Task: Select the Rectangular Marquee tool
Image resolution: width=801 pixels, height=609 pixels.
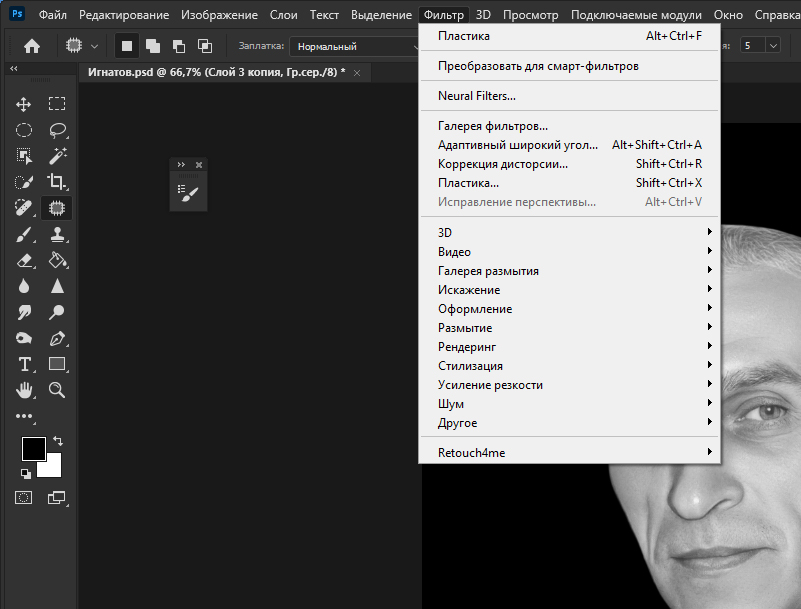Action: click(x=57, y=104)
